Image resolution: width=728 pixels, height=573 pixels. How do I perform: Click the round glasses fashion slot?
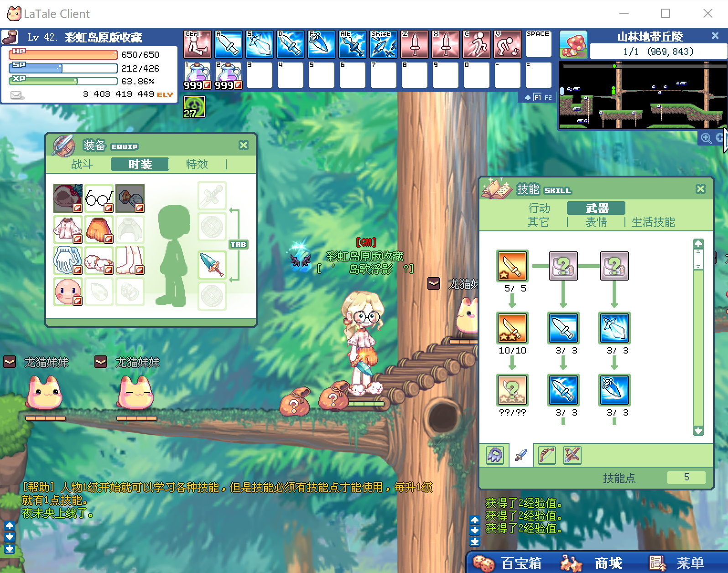[x=99, y=198]
